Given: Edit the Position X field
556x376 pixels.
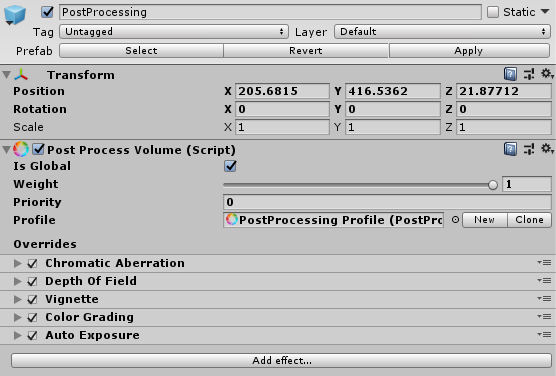Looking at the screenshot, I should click(x=282, y=91).
